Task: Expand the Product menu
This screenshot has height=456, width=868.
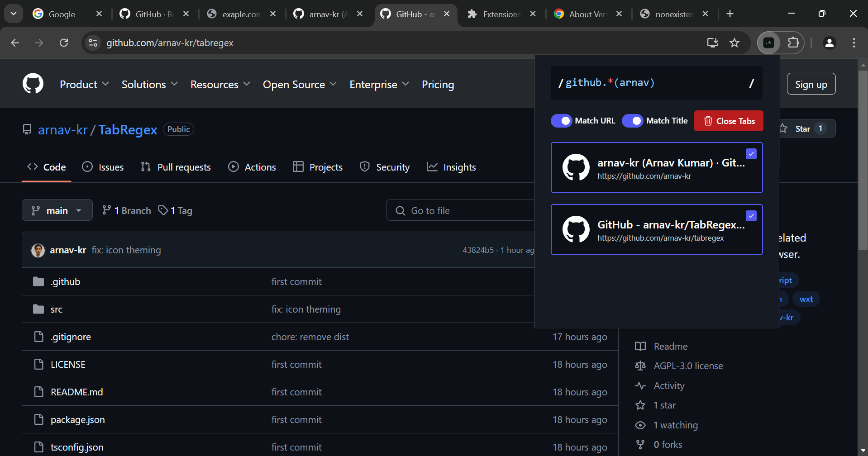Action: 84,85
